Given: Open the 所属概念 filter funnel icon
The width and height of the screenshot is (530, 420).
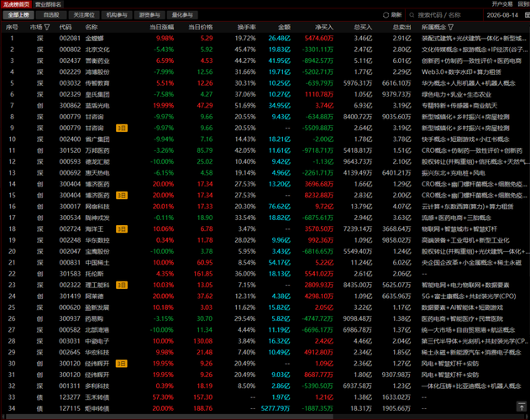Looking at the screenshot, I should coord(450,27).
